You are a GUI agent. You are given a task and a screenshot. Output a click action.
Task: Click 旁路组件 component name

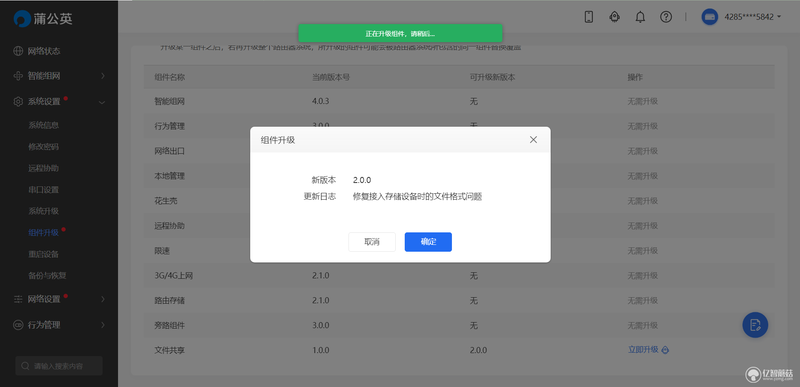coord(169,325)
